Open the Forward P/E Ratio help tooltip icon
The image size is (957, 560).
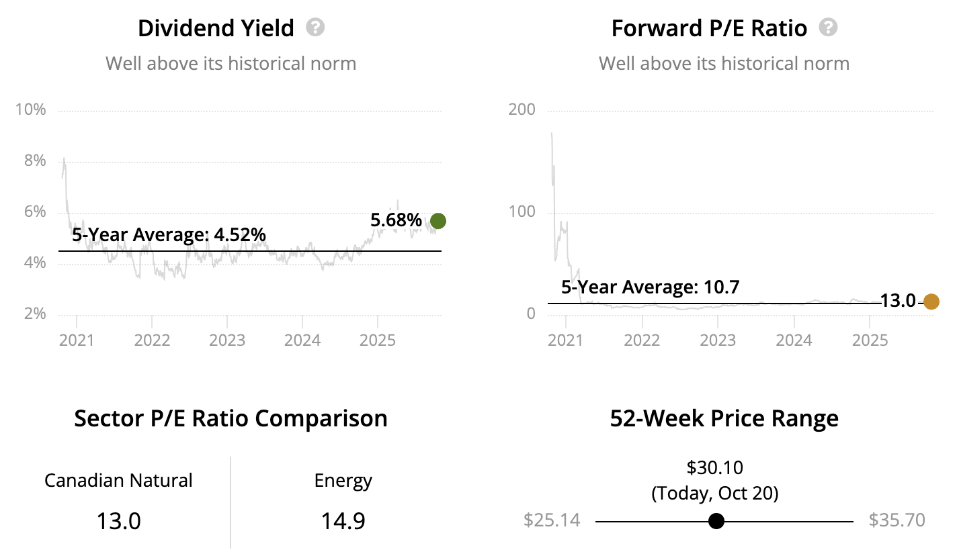tap(829, 28)
